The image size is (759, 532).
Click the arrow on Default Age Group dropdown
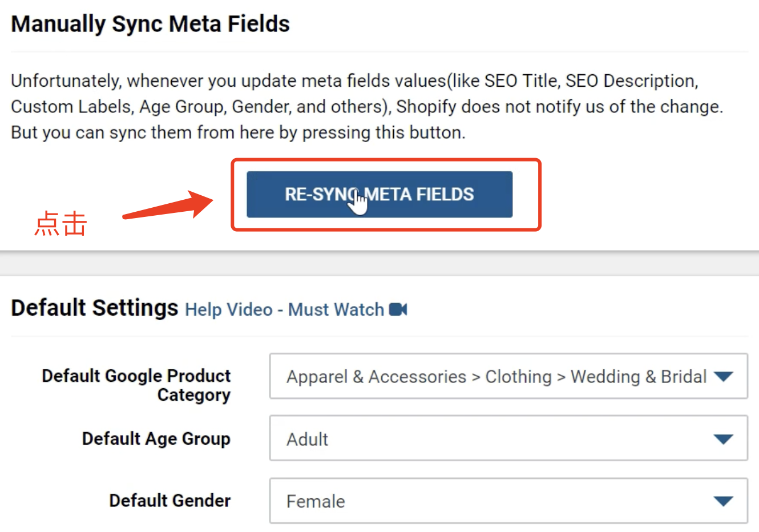(723, 439)
